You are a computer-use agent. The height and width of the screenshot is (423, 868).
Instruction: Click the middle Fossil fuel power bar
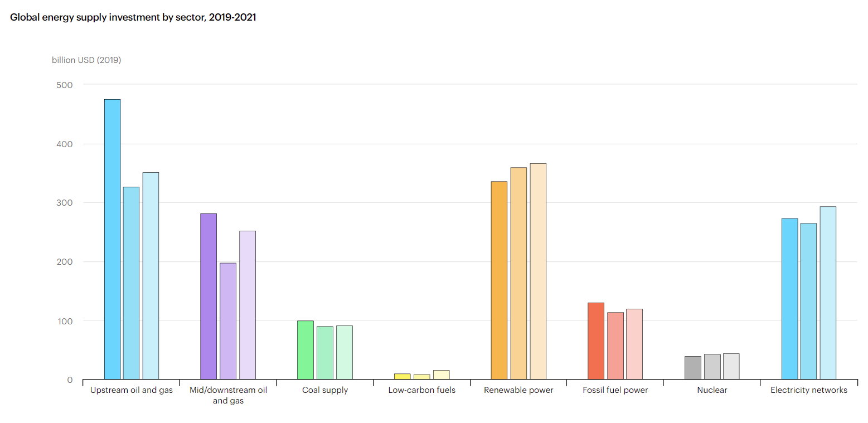[x=615, y=346]
